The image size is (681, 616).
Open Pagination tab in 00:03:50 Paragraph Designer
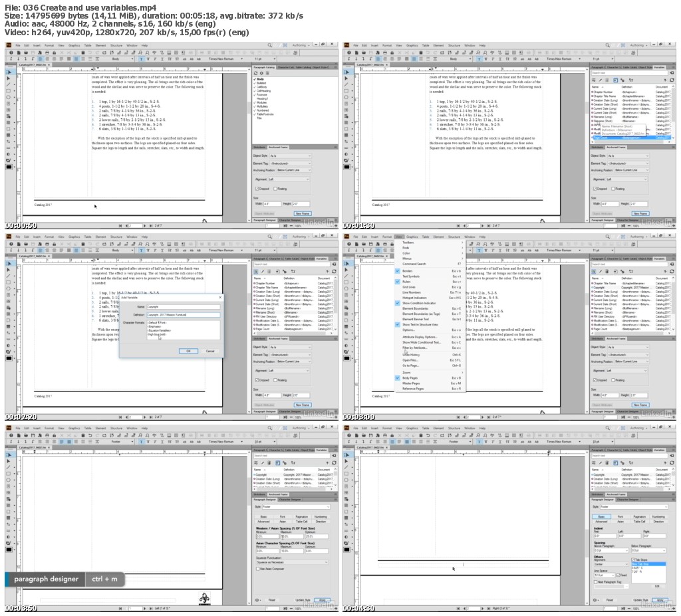[x=301, y=516]
